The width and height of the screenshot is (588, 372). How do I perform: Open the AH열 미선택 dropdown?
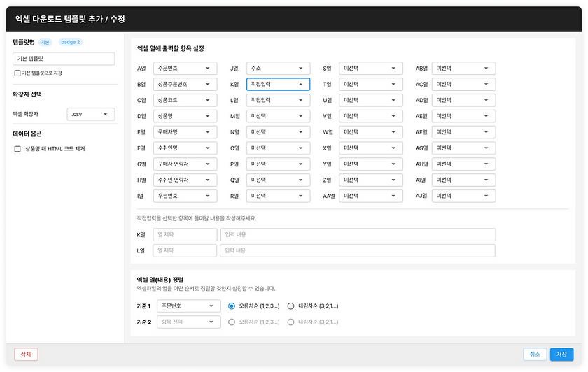463,164
